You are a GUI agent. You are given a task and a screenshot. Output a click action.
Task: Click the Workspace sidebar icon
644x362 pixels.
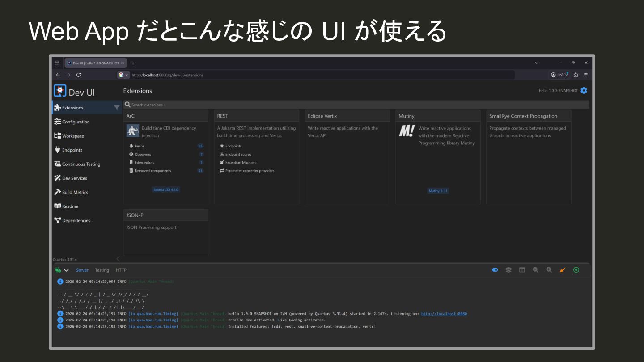tap(57, 136)
